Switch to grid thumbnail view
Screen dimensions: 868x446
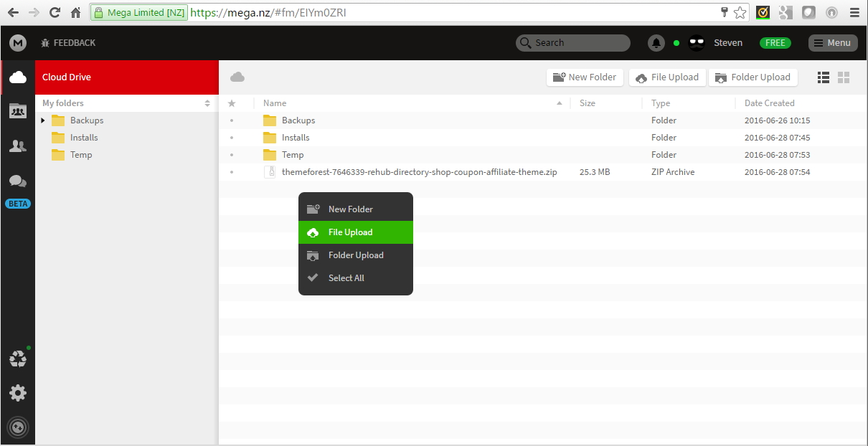click(x=844, y=77)
